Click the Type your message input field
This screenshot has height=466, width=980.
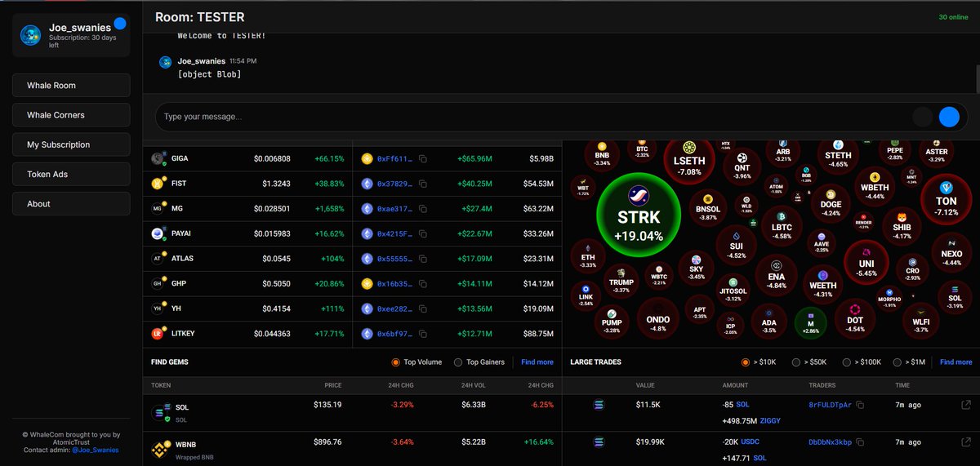[x=531, y=117]
